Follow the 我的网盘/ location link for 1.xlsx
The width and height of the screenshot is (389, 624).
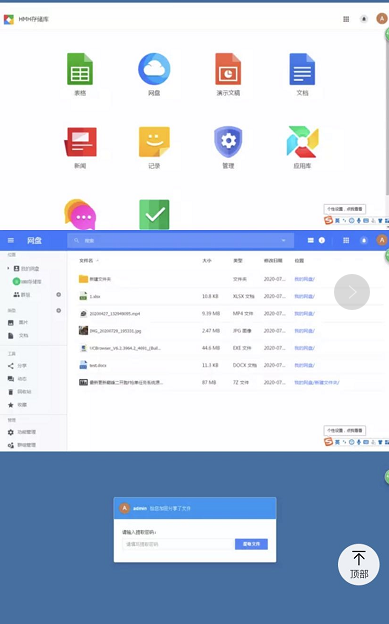tap(304, 296)
